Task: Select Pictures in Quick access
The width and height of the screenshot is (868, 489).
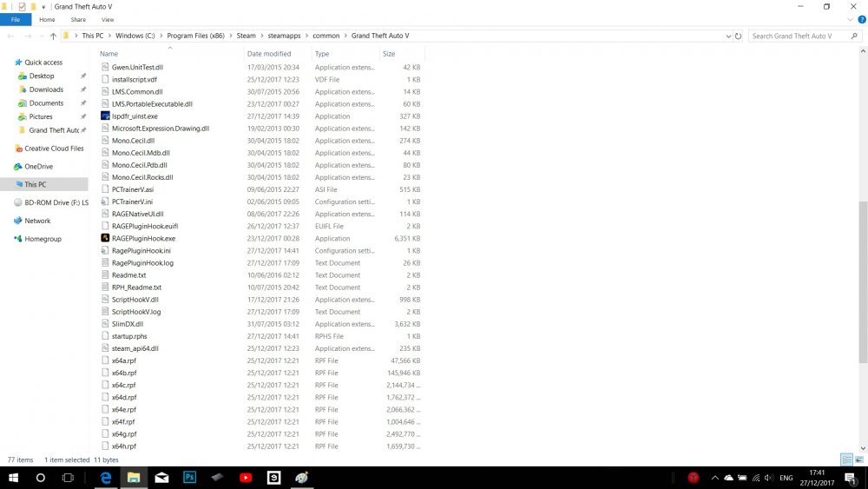Action: 41,117
